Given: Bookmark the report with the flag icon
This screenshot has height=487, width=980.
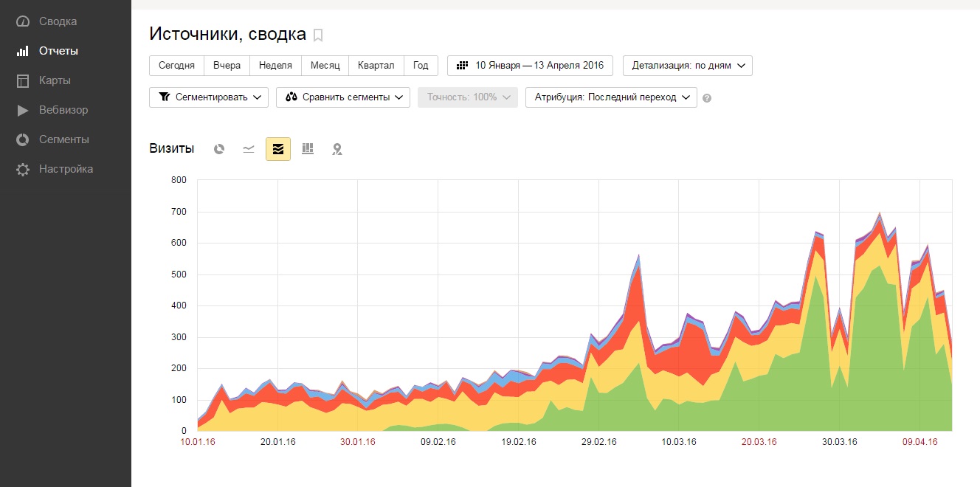Looking at the screenshot, I should (x=318, y=35).
